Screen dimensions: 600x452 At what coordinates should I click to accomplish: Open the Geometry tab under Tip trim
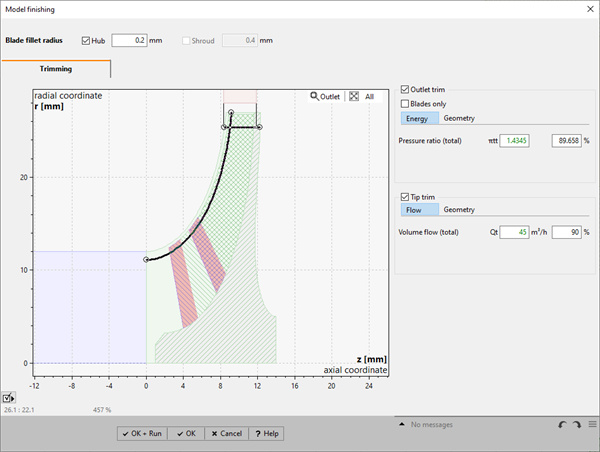(x=459, y=210)
